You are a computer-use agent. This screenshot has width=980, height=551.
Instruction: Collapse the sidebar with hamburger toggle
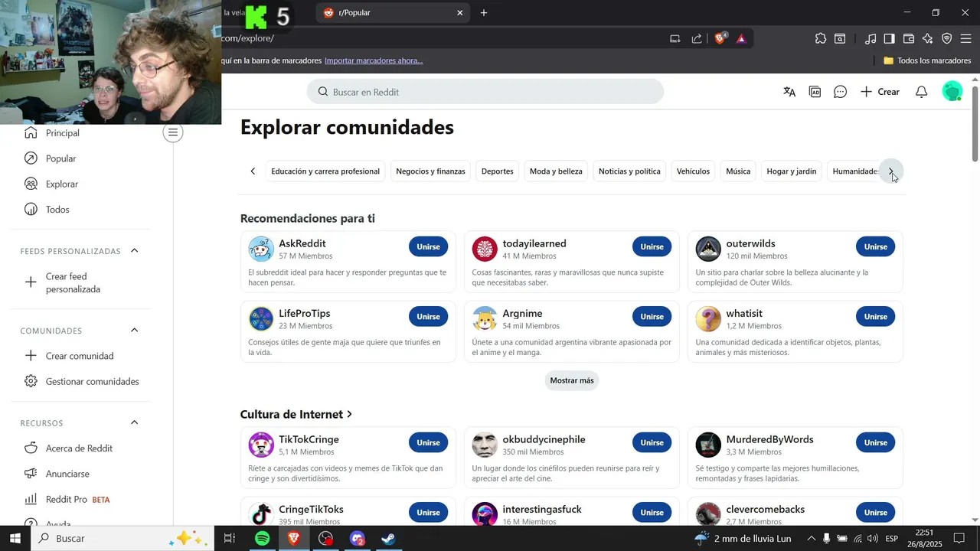[173, 132]
